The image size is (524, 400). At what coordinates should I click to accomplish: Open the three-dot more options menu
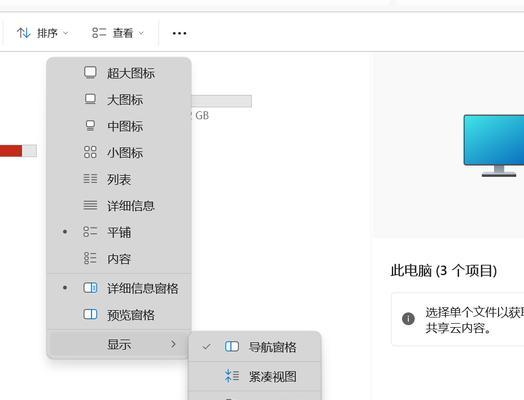(x=179, y=33)
